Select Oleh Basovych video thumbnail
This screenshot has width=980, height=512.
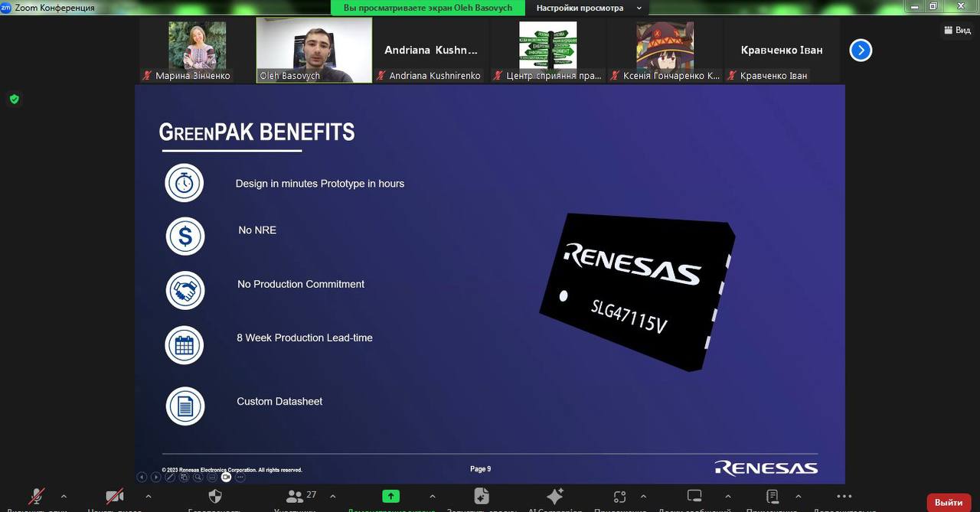tap(314, 50)
